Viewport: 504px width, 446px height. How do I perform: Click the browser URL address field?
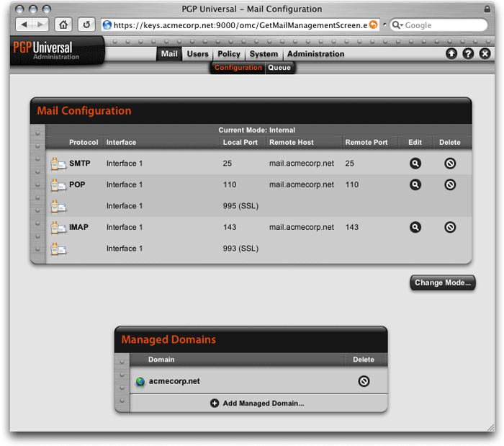point(240,25)
